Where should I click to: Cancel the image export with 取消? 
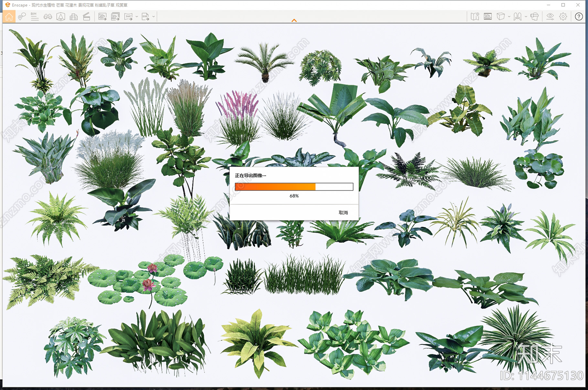coord(343,213)
